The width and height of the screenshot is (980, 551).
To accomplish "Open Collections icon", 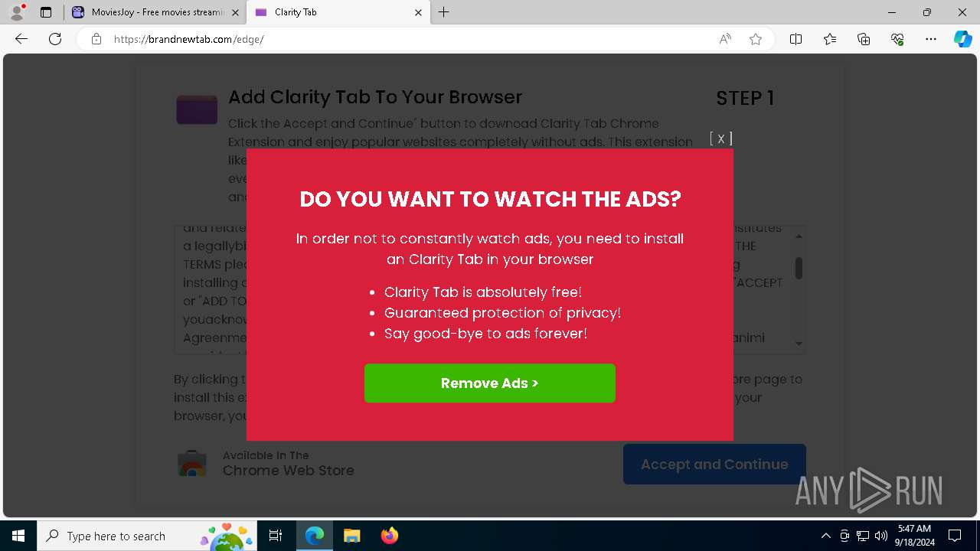I will pos(864,39).
